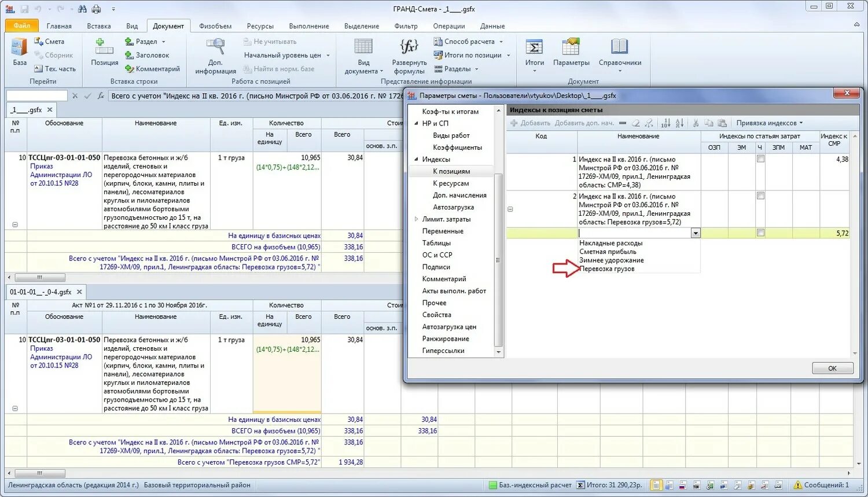Select Переменные in parameters tree

[443, 231]
